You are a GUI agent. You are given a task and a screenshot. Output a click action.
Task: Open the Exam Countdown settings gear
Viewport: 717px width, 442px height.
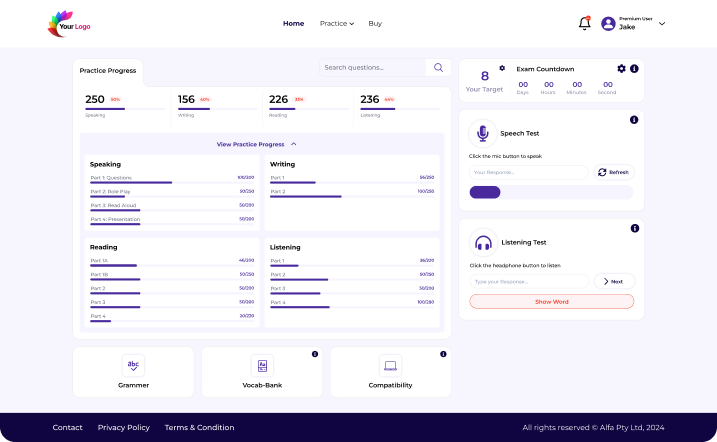(x=621, y=69)
